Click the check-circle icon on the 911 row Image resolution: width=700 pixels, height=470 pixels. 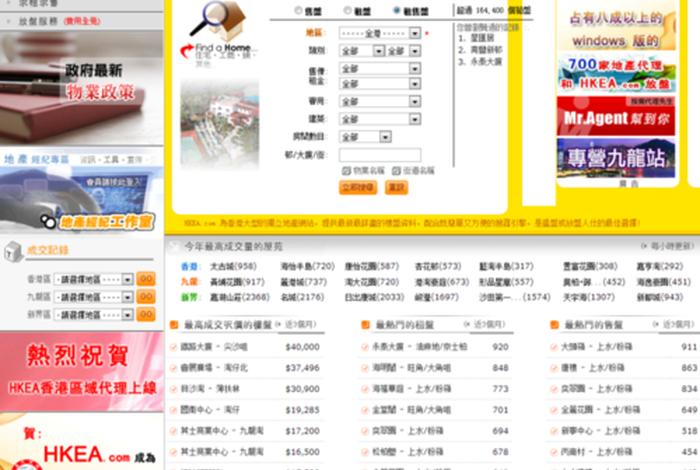554,347
